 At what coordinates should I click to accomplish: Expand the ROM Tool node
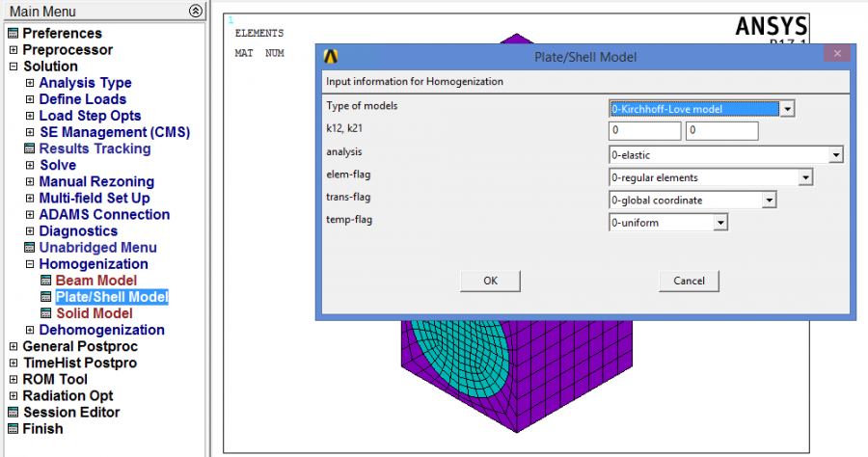[x=14, y=380]
